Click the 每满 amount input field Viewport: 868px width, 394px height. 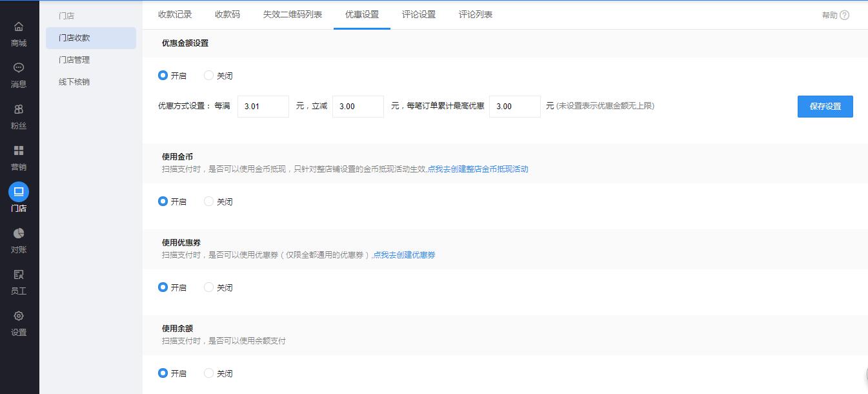pos(263,107)
